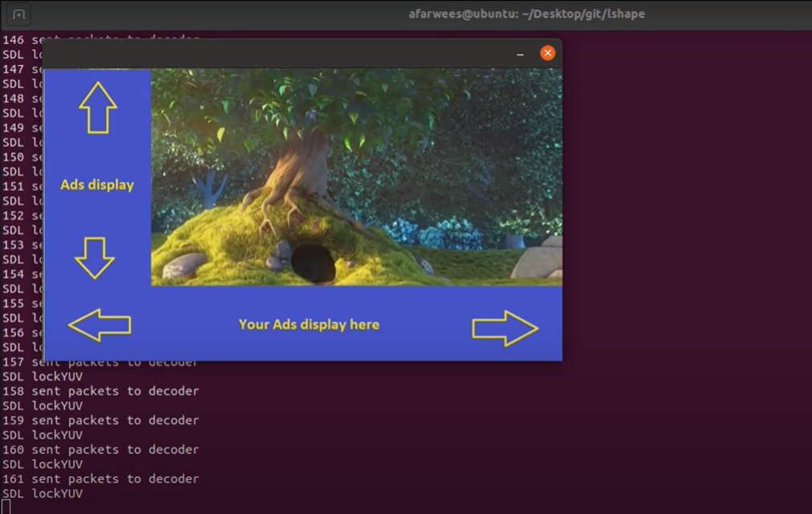Close the SDL video window
The image size is (812, 514).
[547, 53]
